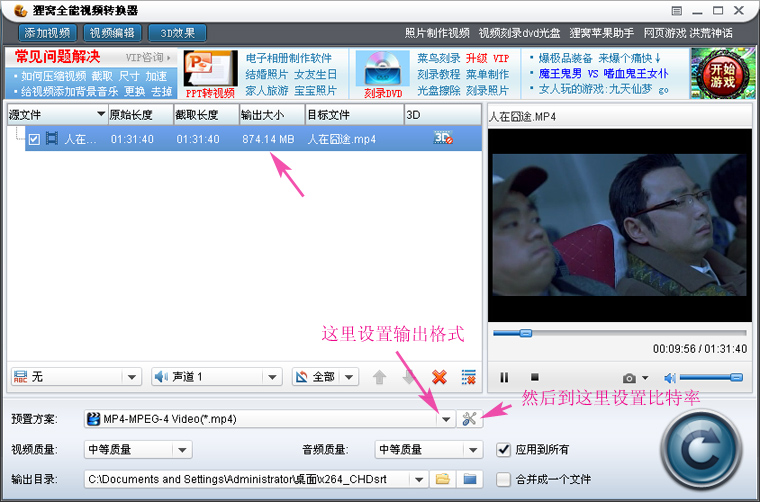Uncheck the 人在囧途 file checkbox

pyautogui.click(x=34, y=139)
